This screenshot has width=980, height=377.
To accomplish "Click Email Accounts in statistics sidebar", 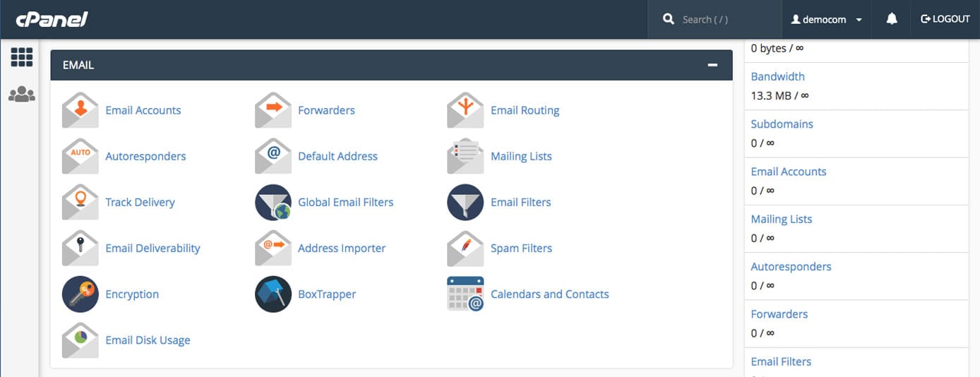I will [x=788, y=171].
